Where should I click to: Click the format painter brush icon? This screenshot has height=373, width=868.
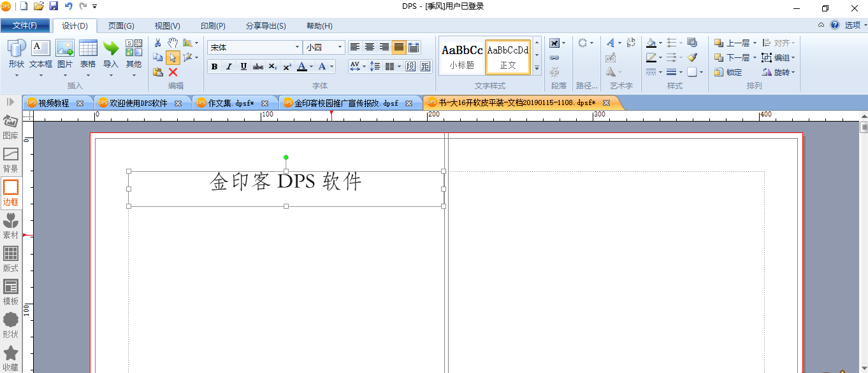[x=693, y=57]
